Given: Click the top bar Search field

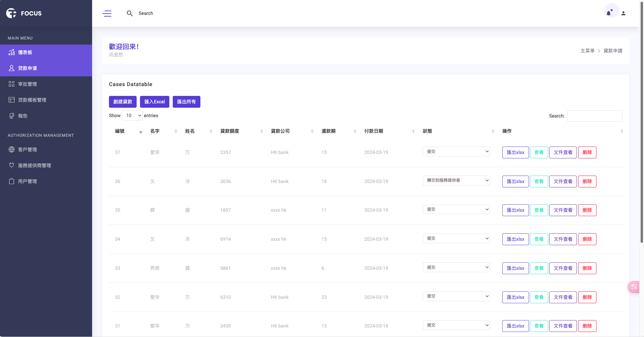Looking at the screenshot, I should [146, 13].
